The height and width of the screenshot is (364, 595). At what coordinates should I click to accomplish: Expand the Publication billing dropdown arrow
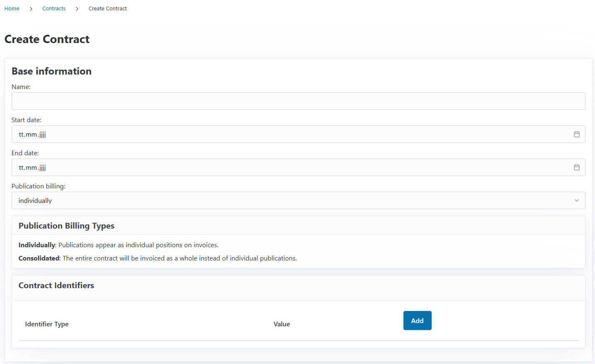576,200
